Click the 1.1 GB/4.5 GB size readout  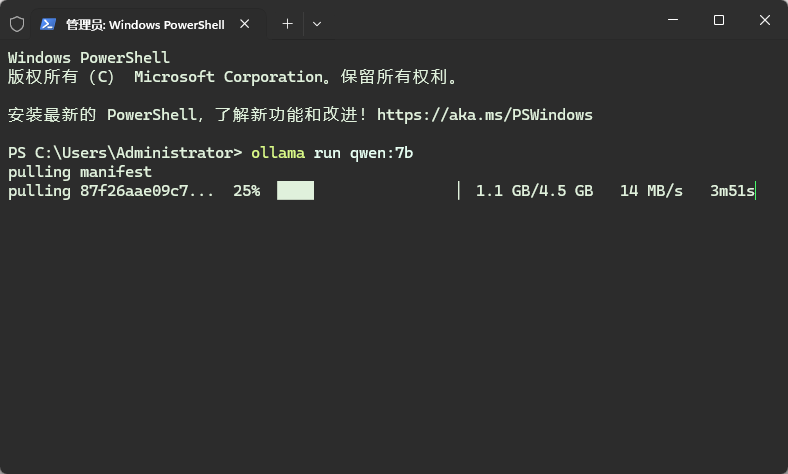point(534,191)
